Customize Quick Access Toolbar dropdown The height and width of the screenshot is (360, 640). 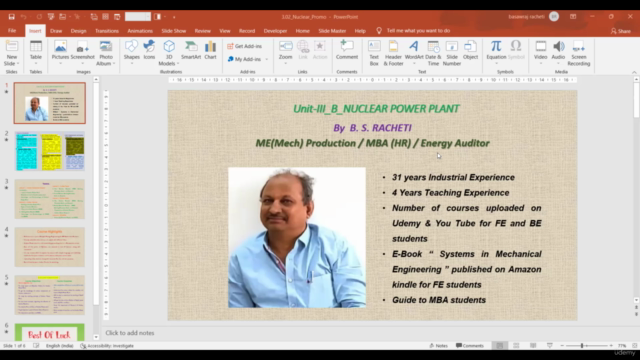click(174, 17)
